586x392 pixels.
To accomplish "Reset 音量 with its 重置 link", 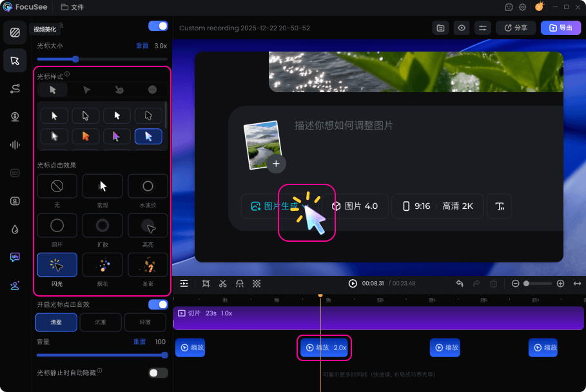I will (x=139, y=342).
